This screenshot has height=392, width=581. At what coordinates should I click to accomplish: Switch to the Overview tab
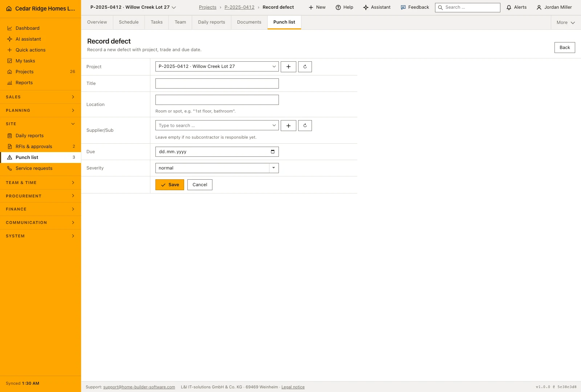click(x=97, y=22)
